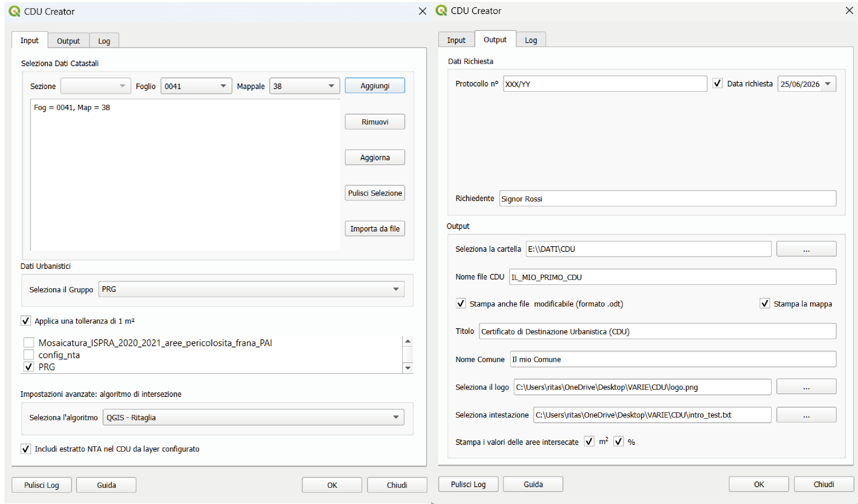
Task: Click OK in right window
Action: (x=759, y=484)
